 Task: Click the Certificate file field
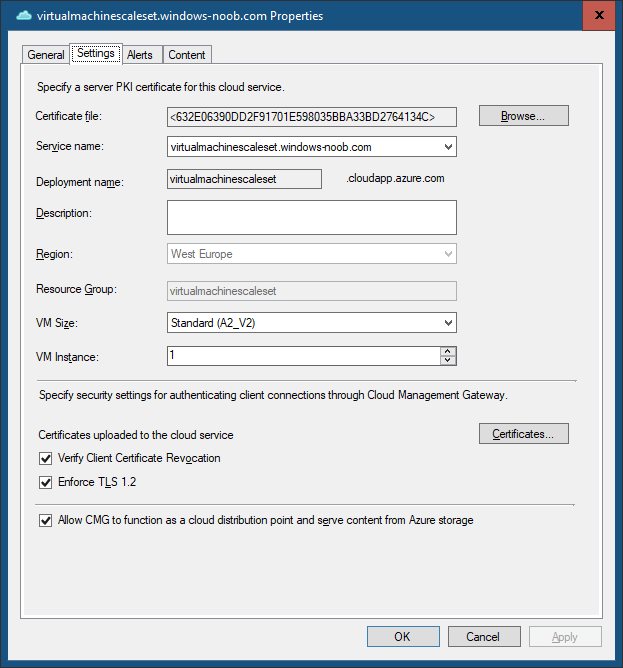click(x=312, y=117)
